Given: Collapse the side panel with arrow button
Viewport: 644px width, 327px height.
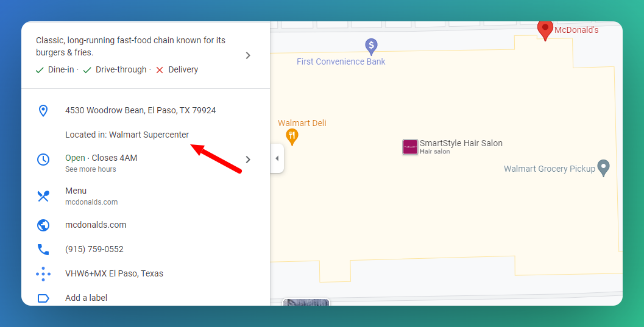Looking at the screenshot, I should tap(277, 158).
